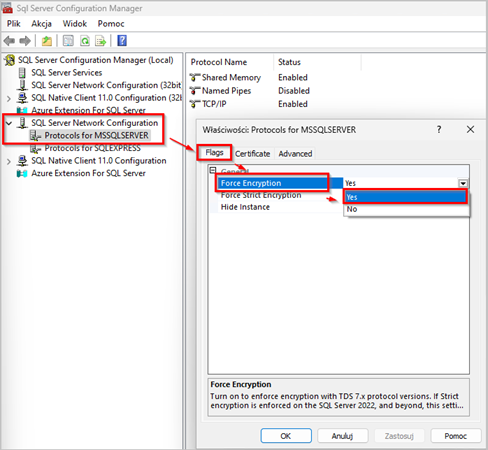Select the Named Pipes protocol row
488x450 pixels.
(226, 91)
